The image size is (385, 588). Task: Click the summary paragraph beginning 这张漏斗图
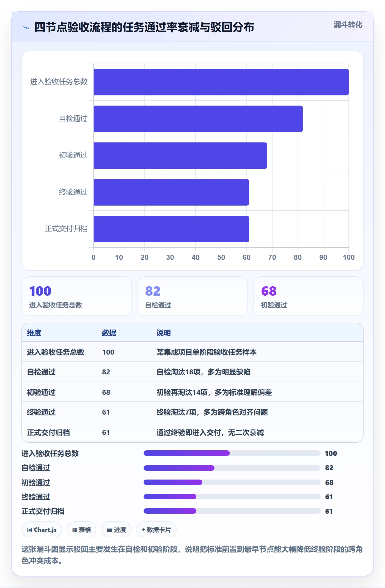[192, 555]
